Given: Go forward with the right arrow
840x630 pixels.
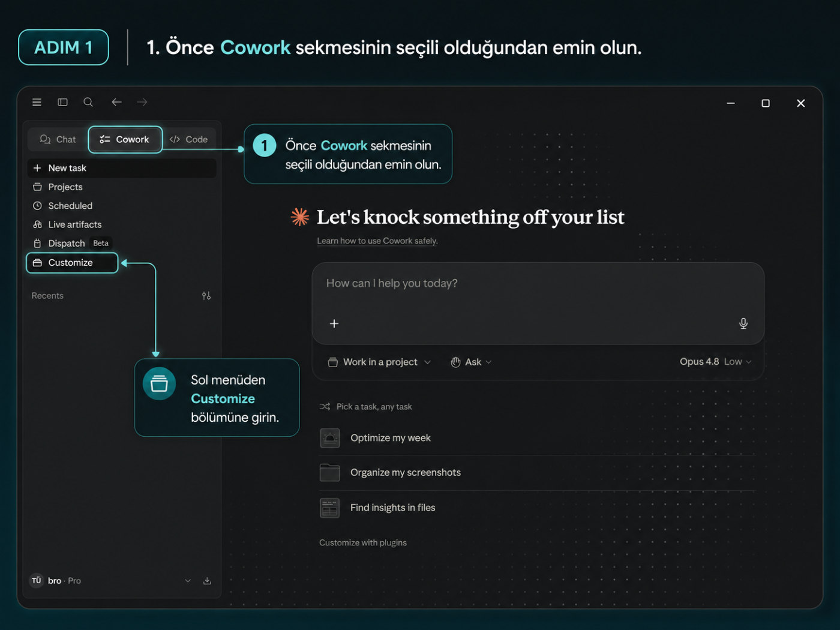Looking at the screenshot, I should [142, 102].
